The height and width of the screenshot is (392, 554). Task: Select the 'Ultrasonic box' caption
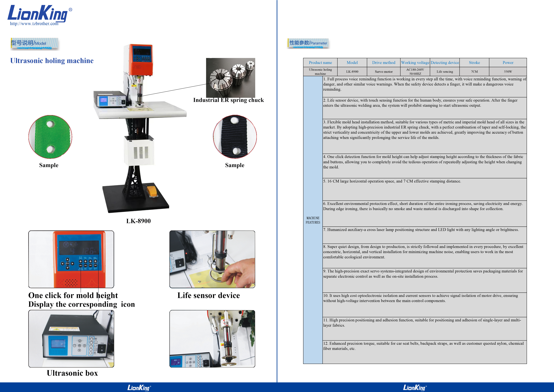pos(72,373)
